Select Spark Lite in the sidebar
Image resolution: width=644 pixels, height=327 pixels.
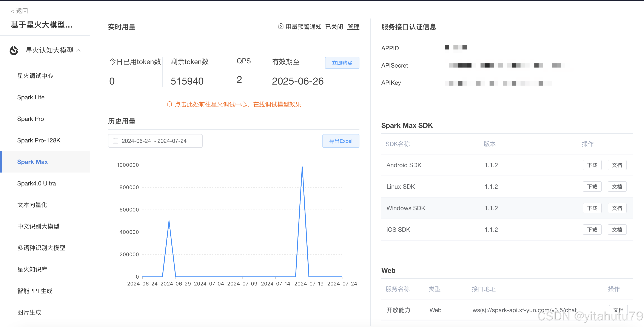pos(31,97)
